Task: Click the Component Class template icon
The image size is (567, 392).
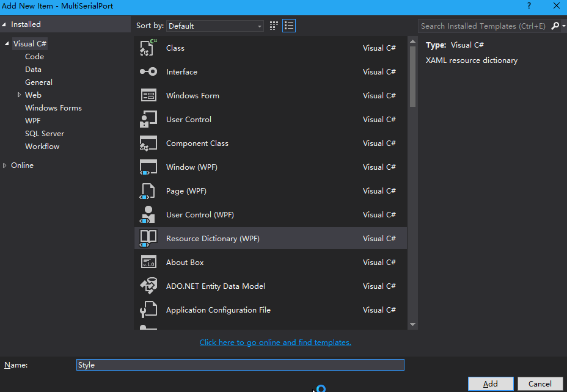Action: click(x=148, y=143)
